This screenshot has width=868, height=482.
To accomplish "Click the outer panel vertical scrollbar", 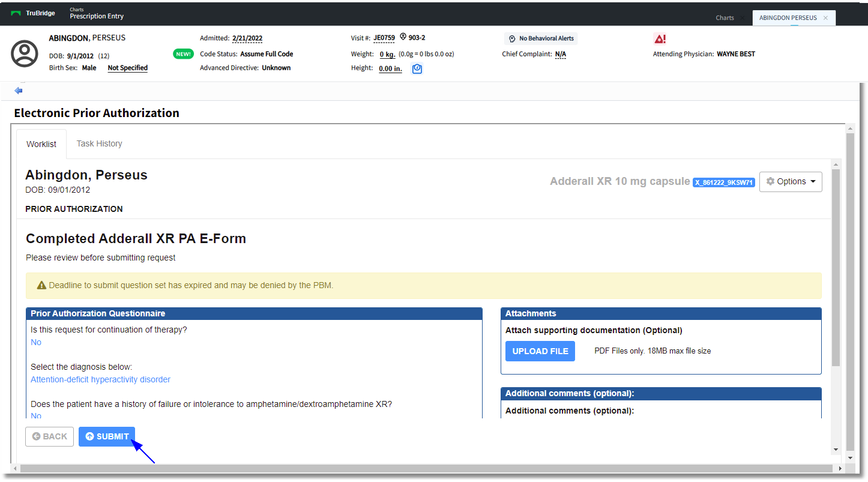I will coord(849,292).
